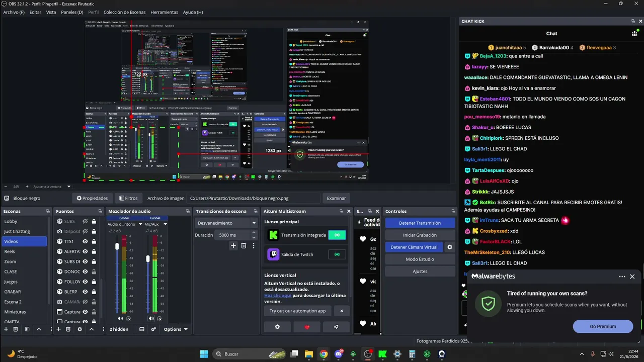Open the Colección de Escenas menu
The height and width of the screenshot is (362, 644).
coord(124,12)
